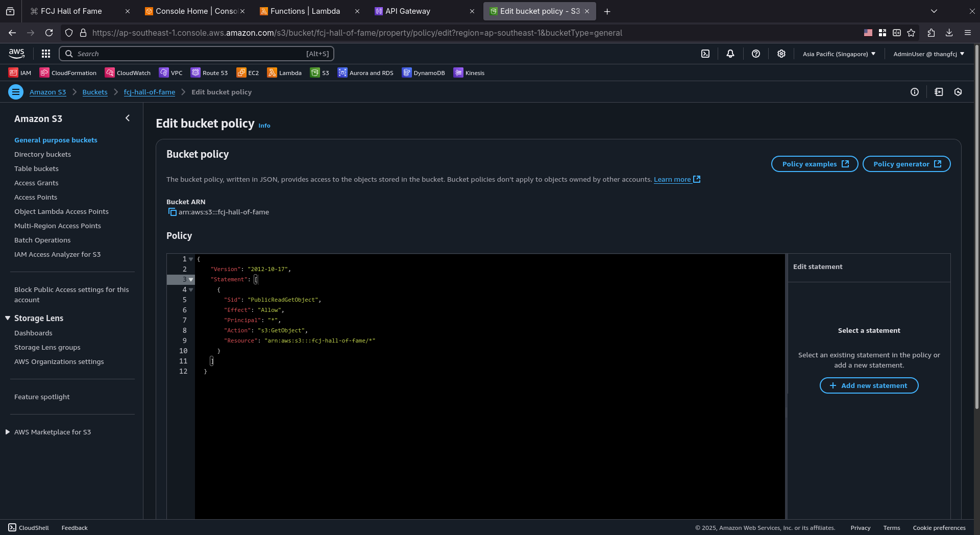Open General purpose buckets in sidebar
The image size is (980, 535).
56,140
